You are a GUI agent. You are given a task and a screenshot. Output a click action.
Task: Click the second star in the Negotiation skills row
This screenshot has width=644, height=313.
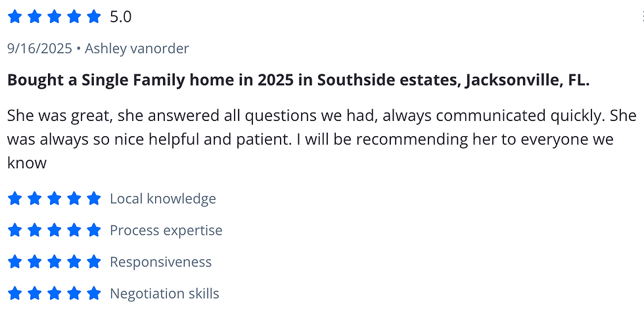pyautogui.click(x=34, y=293)
